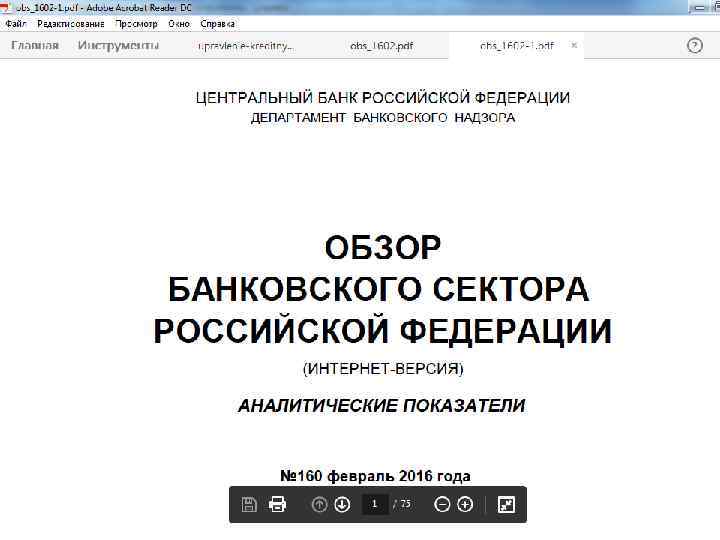The height and width of the screenshot is (540, 720).
Task: Click the fit page view icon
Action: (x=506, y=505)
